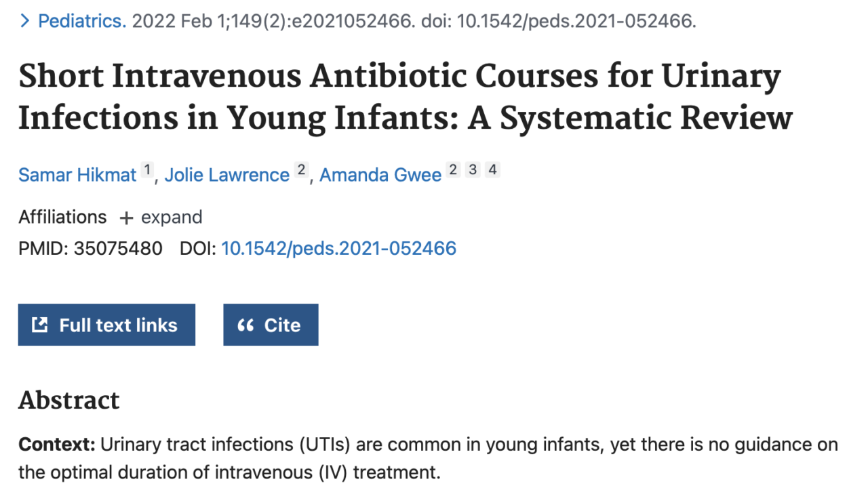The image size is (868, 488).
Task: Click affiliation superscript 2 after Amanda Gwee
Action: pyautogui.click(x=453, y=170)
